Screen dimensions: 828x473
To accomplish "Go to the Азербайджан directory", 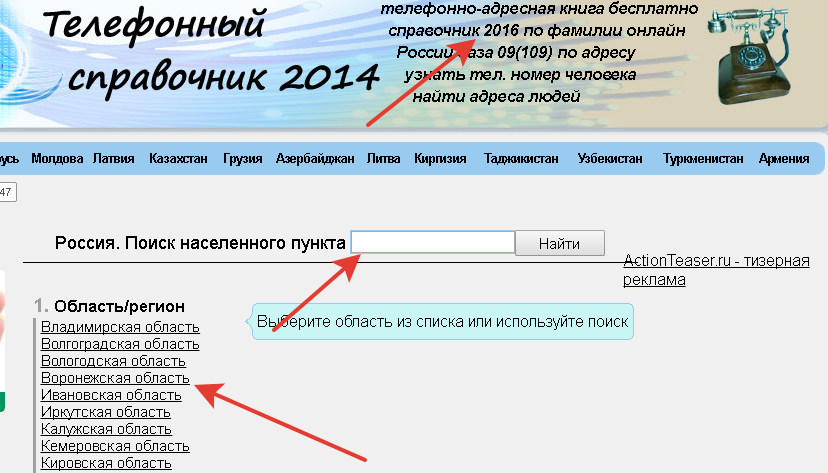I will [x=315, y=159].
